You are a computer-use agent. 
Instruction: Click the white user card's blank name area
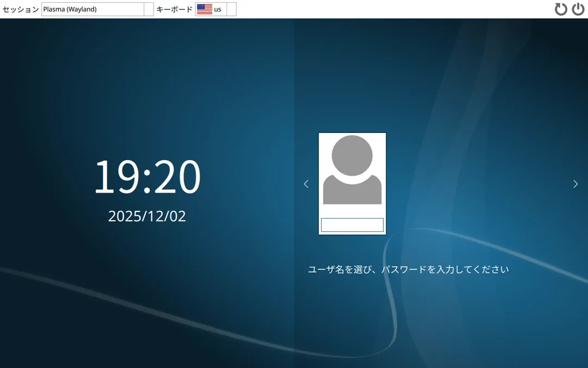tap(352, 211)
